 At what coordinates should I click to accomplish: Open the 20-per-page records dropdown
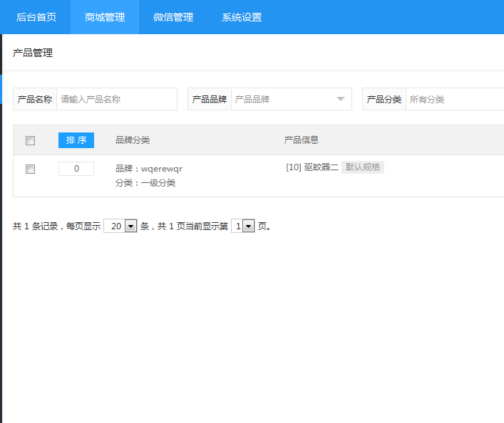tap(120, 226)
